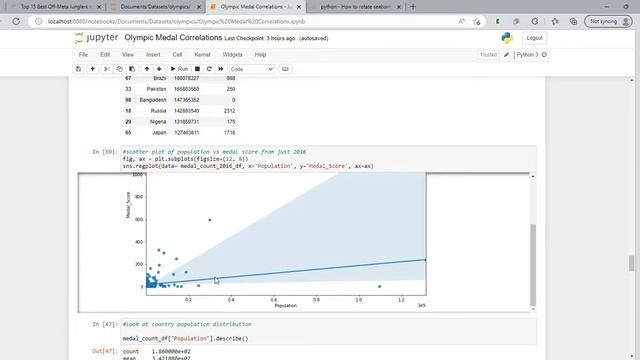
Task: Click the Japan row in the table
Action: click(x=180, y=133)
